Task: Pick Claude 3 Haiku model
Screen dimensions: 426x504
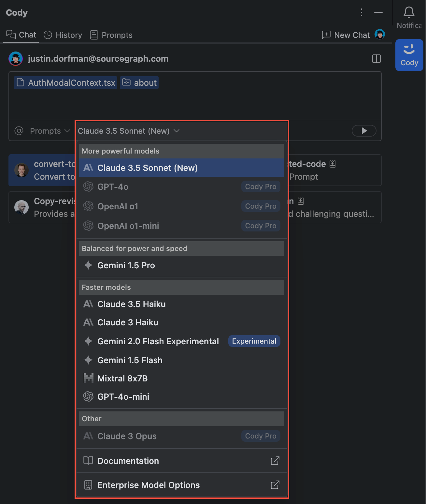Action: (x=182, y=322)
